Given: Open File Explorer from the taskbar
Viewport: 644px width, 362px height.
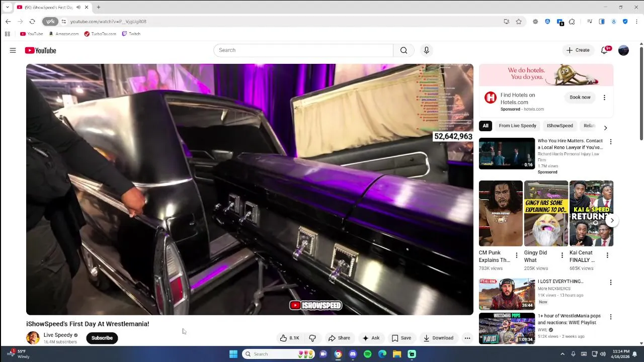Looking at the screenshot, I should pyautogui.click(x=397, y=354).
